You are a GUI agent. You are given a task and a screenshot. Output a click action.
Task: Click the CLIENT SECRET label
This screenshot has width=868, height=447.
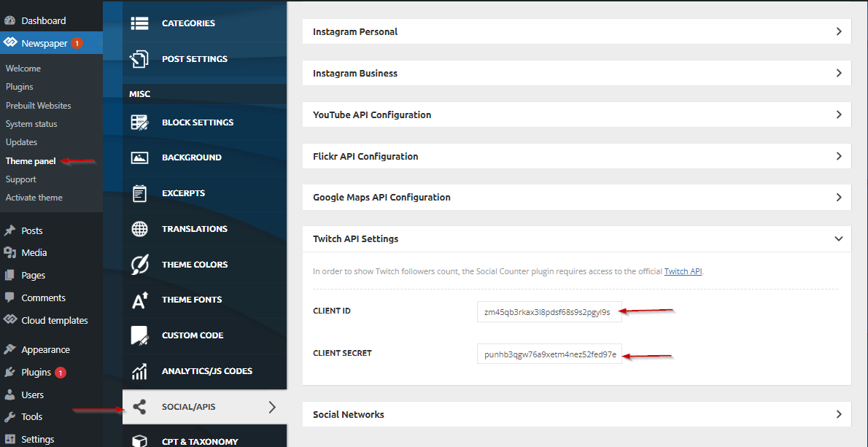pyautogui.click(x=342, y=353)
